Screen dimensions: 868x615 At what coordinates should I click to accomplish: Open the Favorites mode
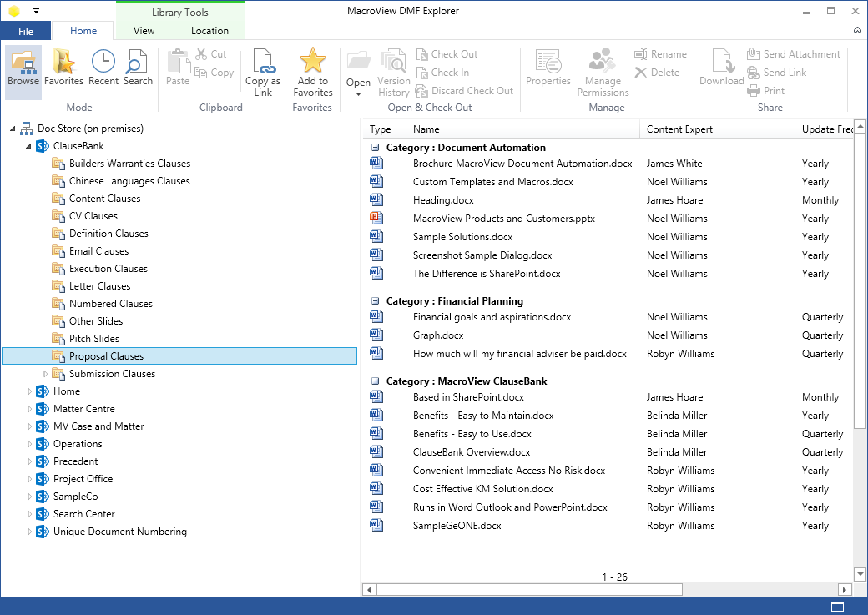63,68
